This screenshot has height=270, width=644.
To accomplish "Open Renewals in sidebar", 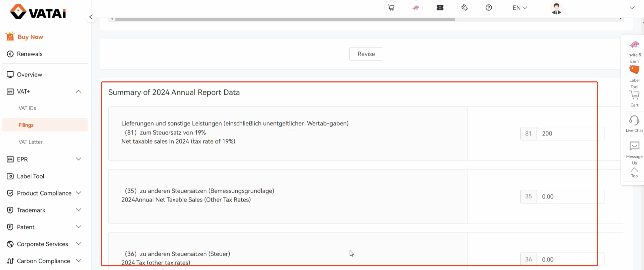I will tap(30, 54).
